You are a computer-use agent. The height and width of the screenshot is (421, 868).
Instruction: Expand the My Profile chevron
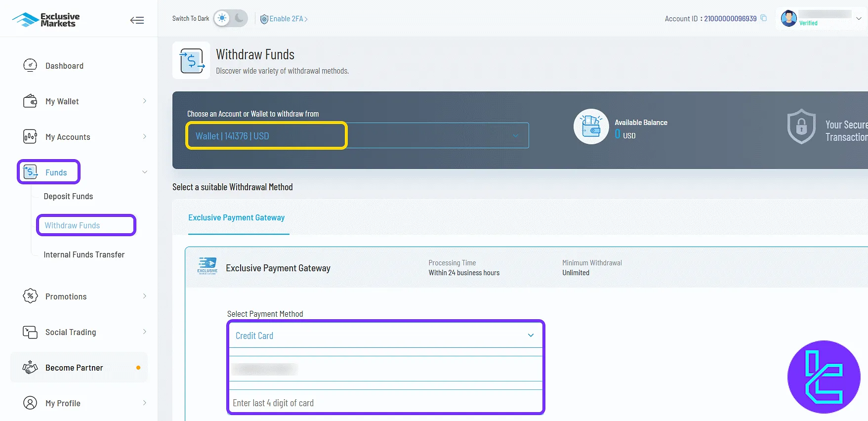tap(144, 403)
